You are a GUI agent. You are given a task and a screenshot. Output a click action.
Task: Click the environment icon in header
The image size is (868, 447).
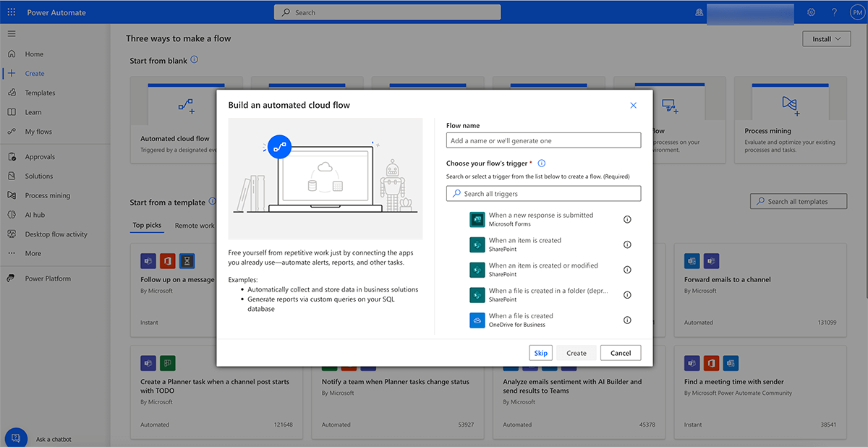click(x=699, y=12)
